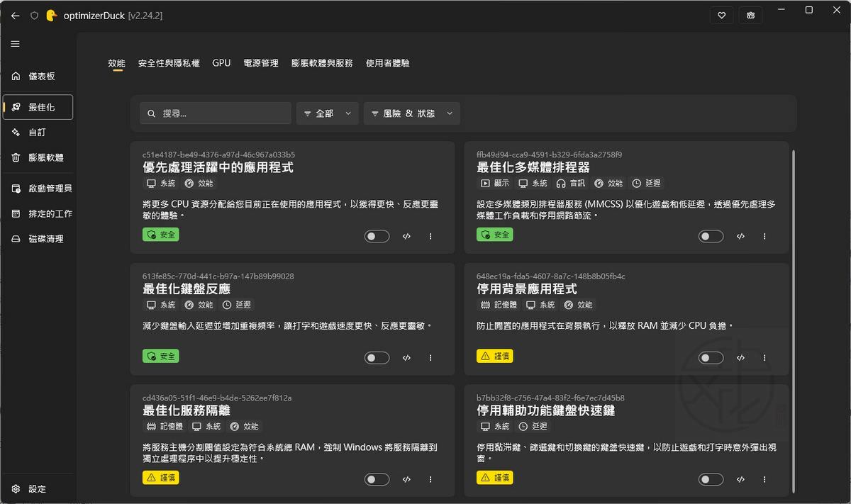
Task: View code for 停用輔助功能鍵盤快速鍵
Action: 740,480
